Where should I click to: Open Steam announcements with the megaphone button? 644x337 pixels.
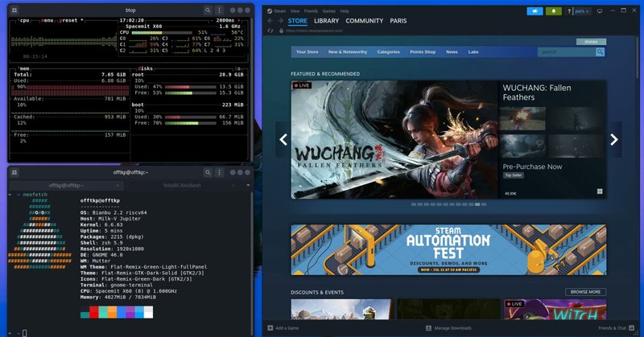(535, 11)
